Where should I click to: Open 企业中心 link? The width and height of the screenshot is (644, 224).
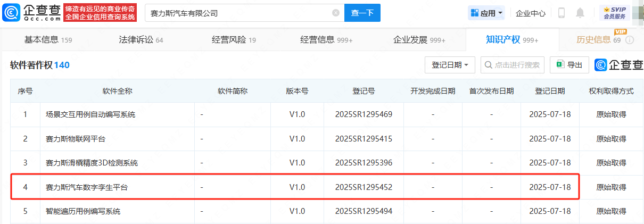click(x=531, y=13)
